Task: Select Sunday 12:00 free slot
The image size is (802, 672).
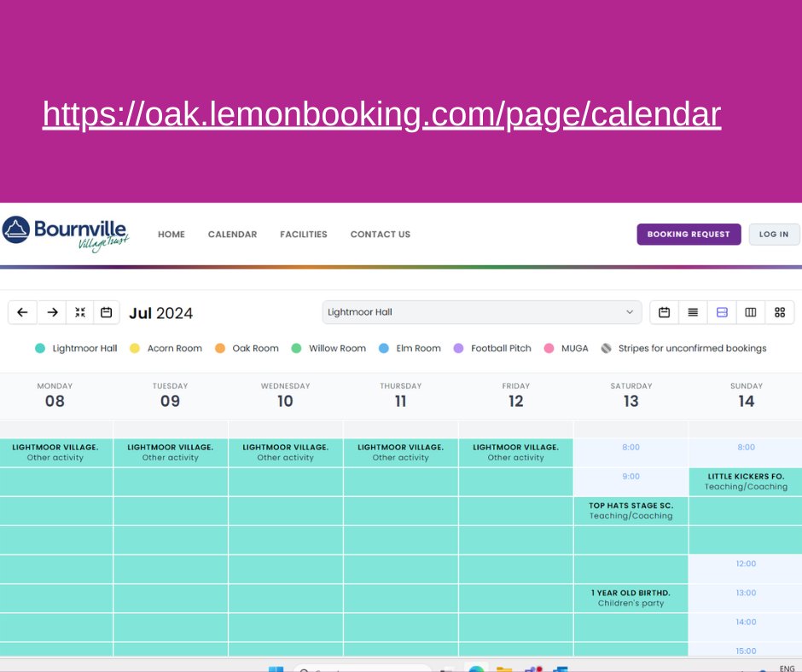Action: pyautogui.click(x=747, y=569)
